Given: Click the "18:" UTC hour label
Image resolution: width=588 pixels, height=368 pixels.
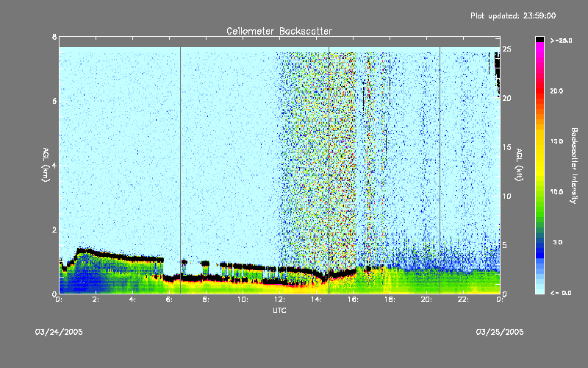Looking at the screenshot, I should [390, 300].
